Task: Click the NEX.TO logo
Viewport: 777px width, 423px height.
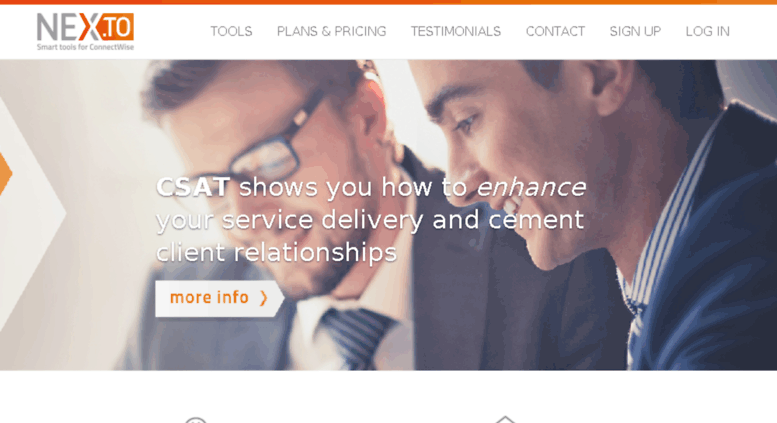Action: click(85, 31)
